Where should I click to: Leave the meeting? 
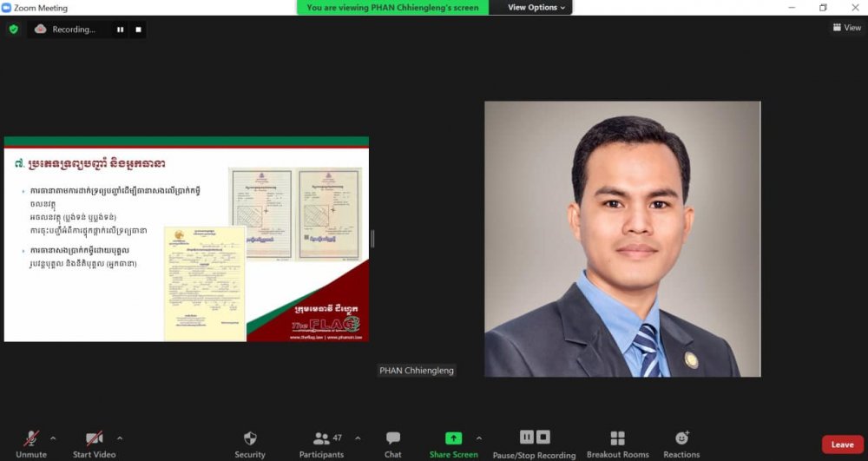842,445
